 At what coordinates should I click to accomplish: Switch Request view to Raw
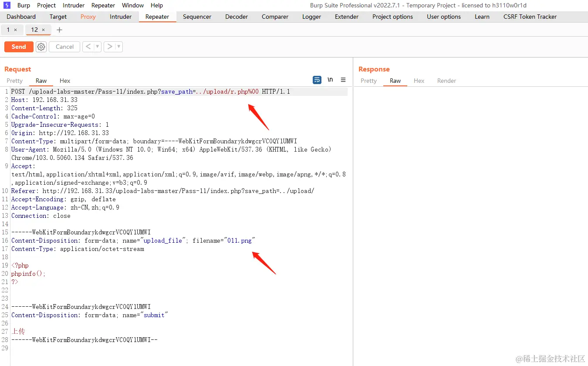coord(41,81)
